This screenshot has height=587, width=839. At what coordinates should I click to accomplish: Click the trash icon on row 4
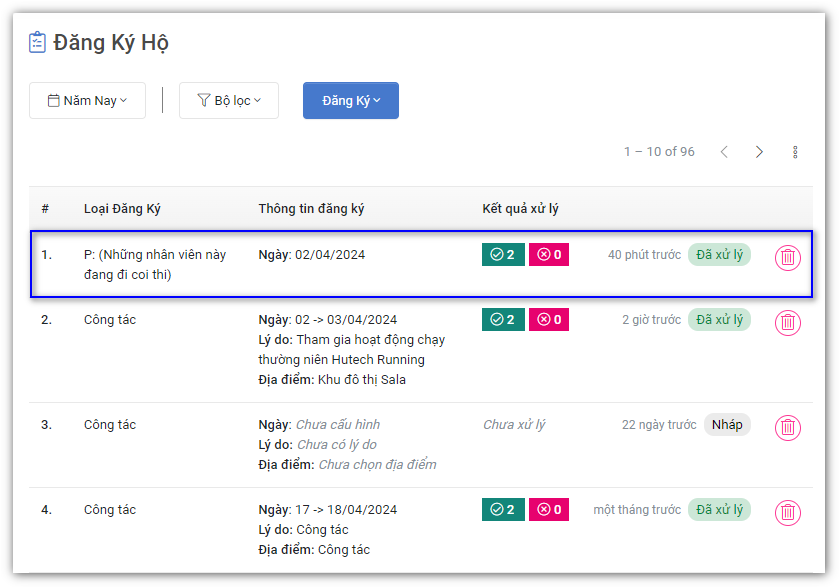coord(788,512)
